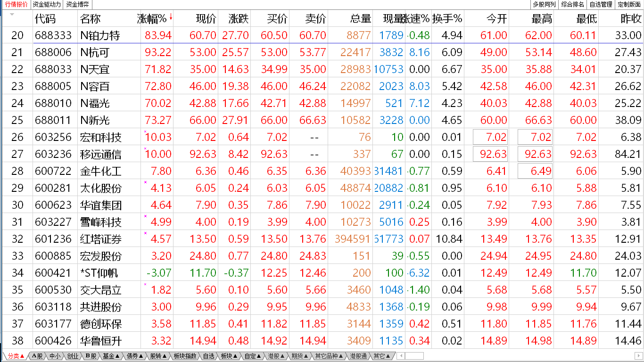Click the 总量 column header
The image size is (644, 362).
coord(361,19)
